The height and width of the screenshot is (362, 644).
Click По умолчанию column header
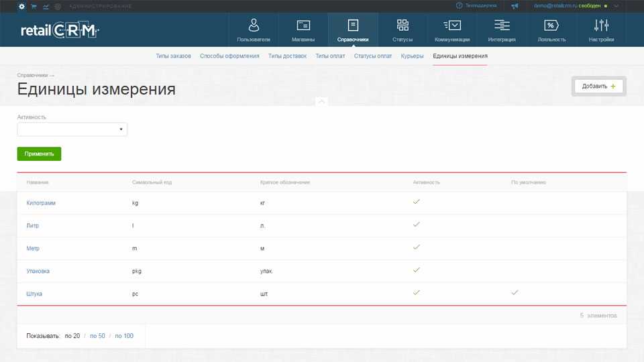tap(529, 182)
